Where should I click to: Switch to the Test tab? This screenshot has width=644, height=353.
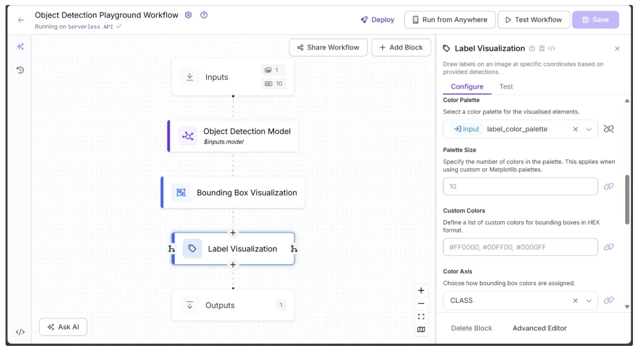point(506,87)
